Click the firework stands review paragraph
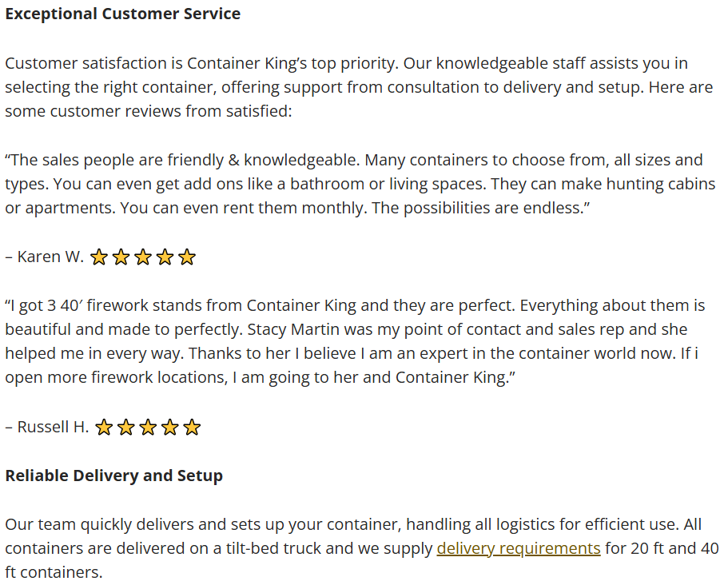This screenshot has height=585, width=728. tap(355, 341)
